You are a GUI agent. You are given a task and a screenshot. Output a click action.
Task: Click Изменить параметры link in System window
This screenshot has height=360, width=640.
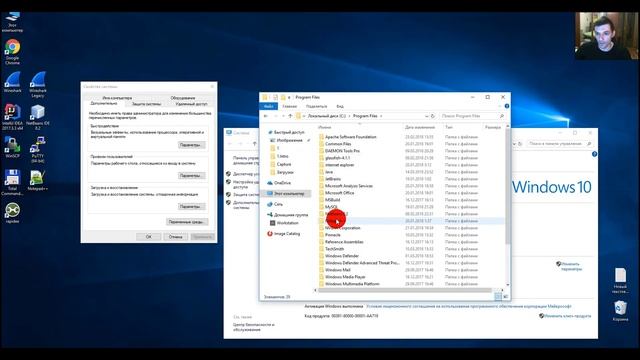(x=570, y=267)
